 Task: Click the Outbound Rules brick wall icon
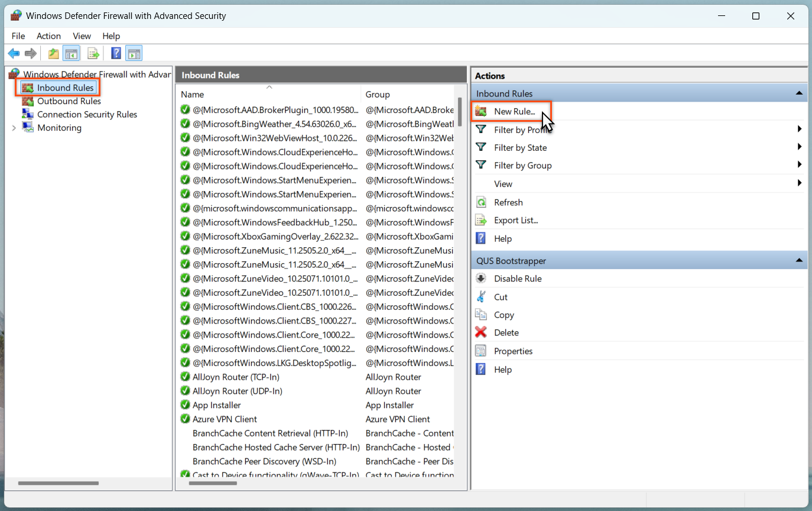(28, 101)
